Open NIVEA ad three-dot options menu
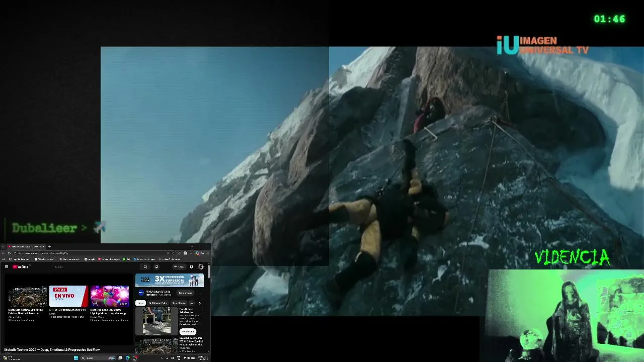This screenshot has height=362, width=644. coord(199,293)
